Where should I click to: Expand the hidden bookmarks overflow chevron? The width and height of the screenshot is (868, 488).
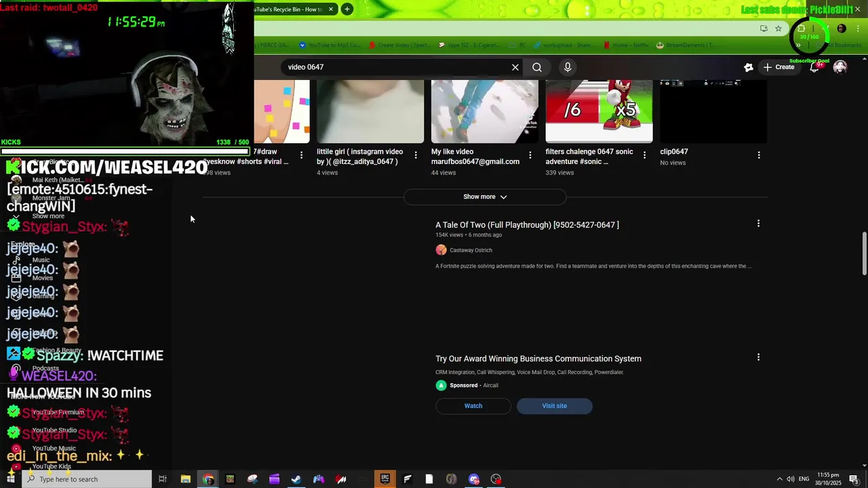coord(798,45)
